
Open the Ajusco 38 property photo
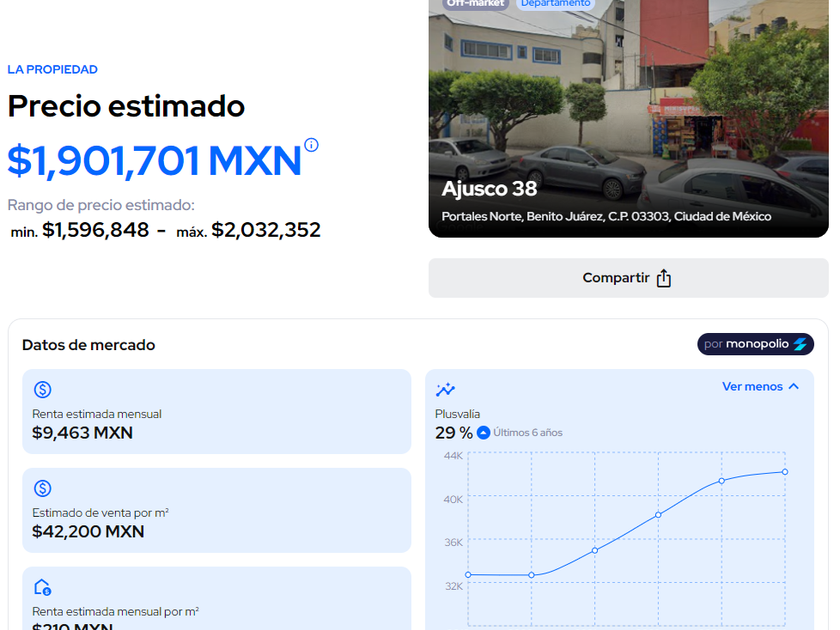pos(628,118)
